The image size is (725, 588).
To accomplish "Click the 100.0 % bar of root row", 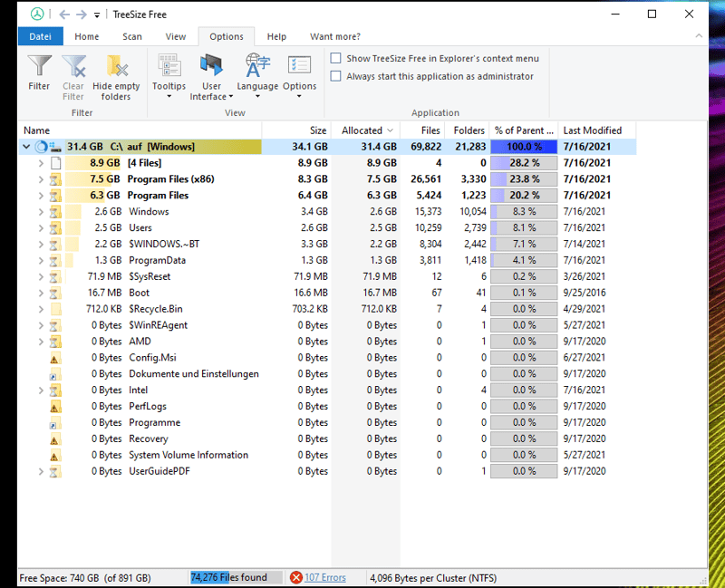I will pos(524,147).
